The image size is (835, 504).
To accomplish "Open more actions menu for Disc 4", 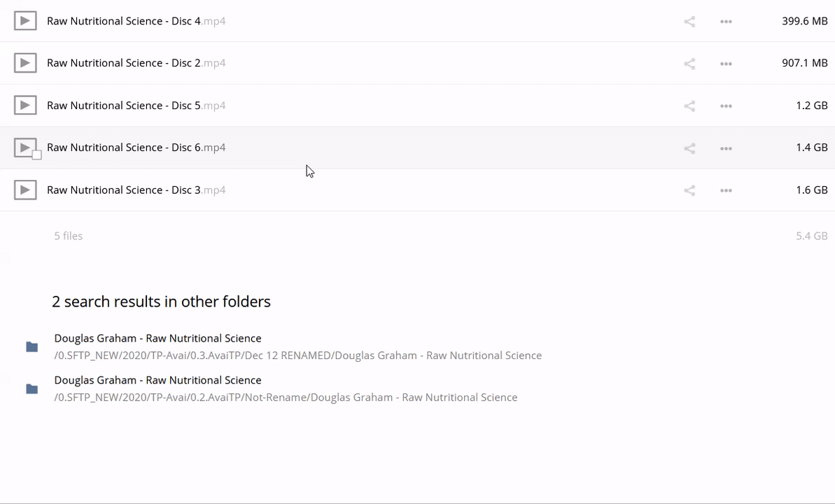I will (x=726, y=22).
